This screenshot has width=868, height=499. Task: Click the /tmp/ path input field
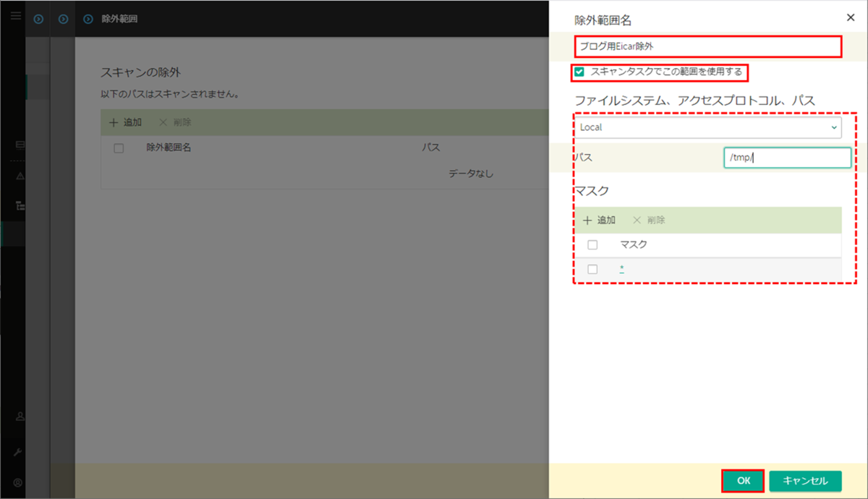click(787, 157)
